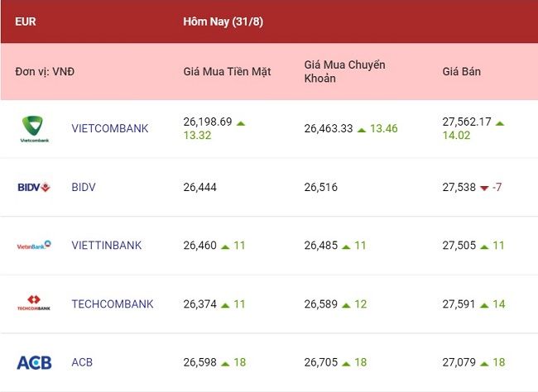Open the ACB bank name link
538x392 pixels.
pos(82,362)
